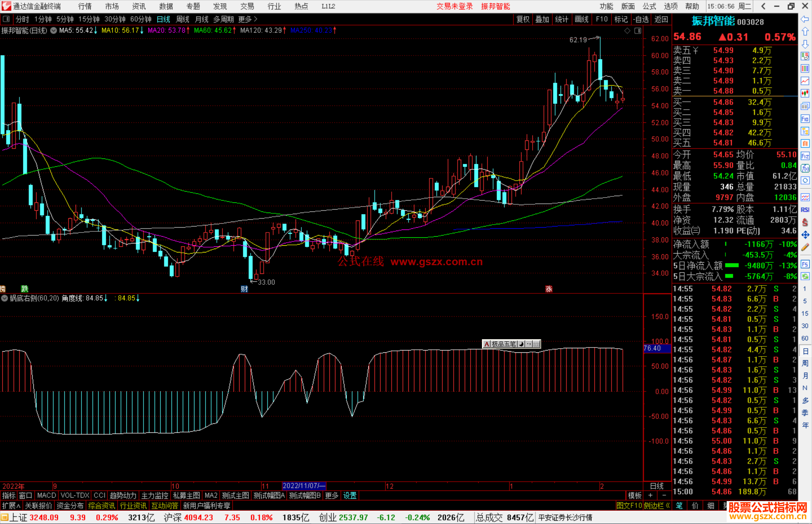The height and width of the screenshot is (524, 812).
Task: Toggle layout icon left of 分时 tab
Action: pos(6,19)
